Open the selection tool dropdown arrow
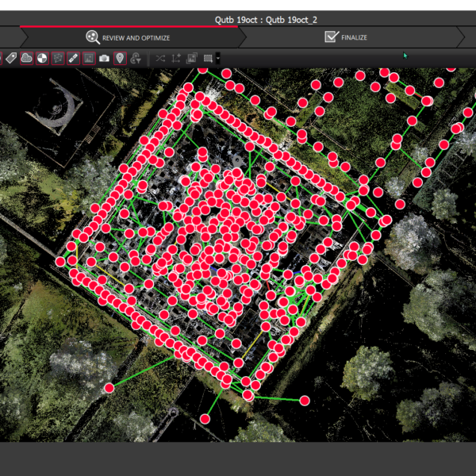476x476 pixels. pyautogui.click(x=218, y=58)
